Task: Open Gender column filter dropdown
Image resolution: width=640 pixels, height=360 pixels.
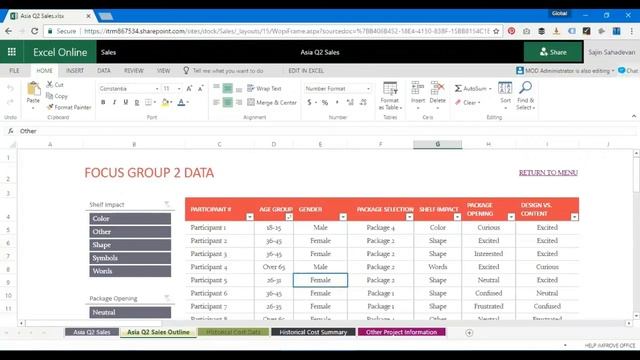Action: pos(343,217)
